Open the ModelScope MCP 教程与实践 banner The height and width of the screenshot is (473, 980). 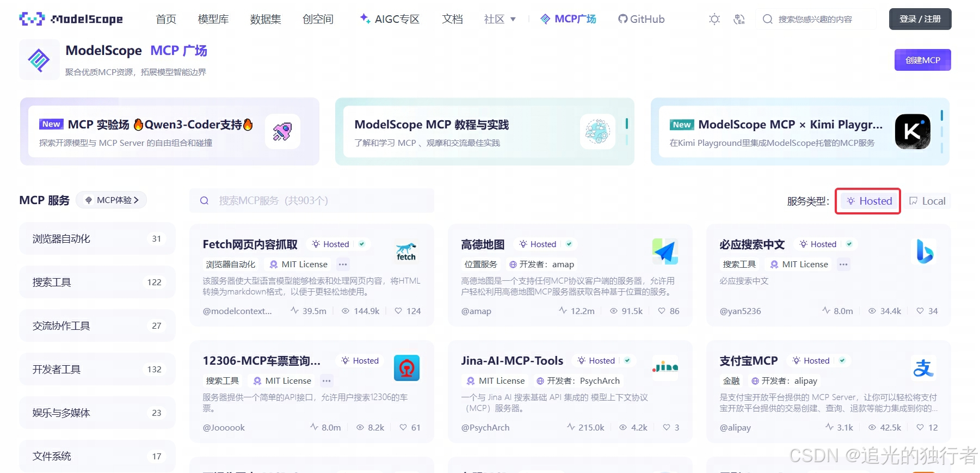coord(485,131)
